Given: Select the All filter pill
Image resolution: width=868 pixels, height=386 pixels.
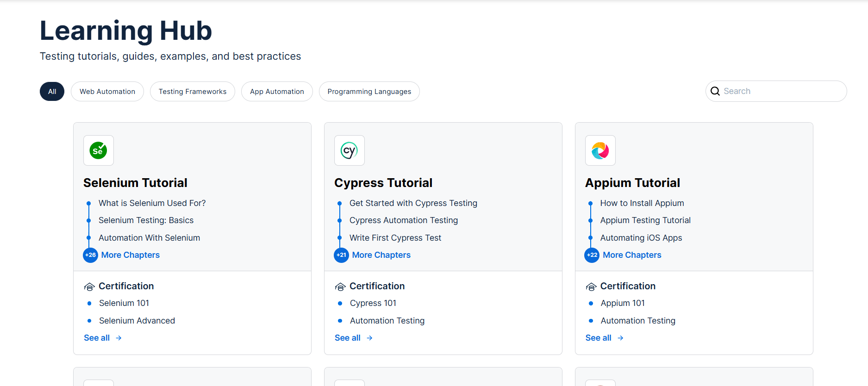Looking at the screenshot, I should click(x=52, y=92).
